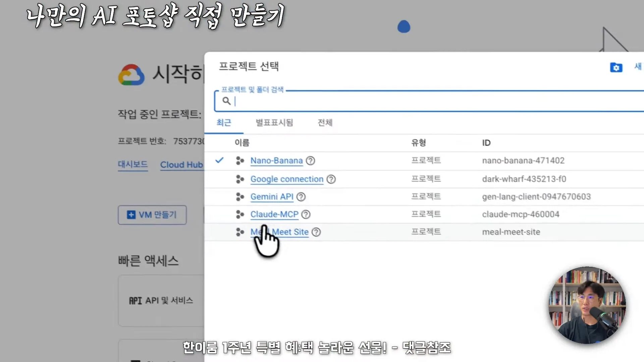Click help icon beside Gemini API
The image size is (644, 362).
pos(301,197)
